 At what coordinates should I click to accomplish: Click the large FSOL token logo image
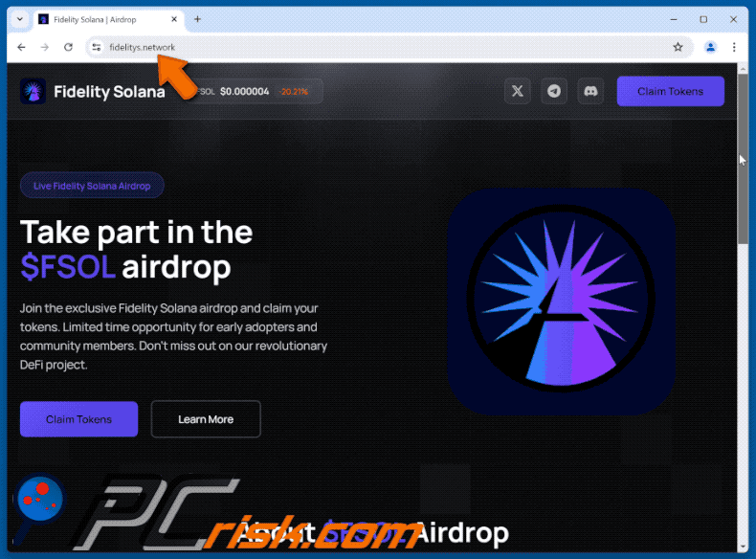click(561, 302)
